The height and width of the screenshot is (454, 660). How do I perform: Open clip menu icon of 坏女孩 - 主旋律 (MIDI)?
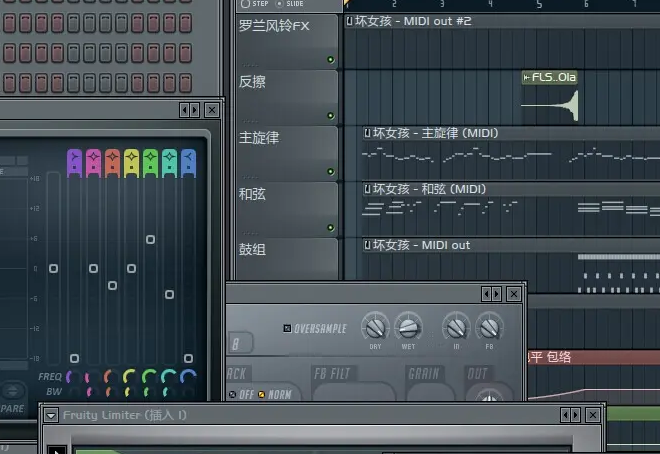point(367,133)
